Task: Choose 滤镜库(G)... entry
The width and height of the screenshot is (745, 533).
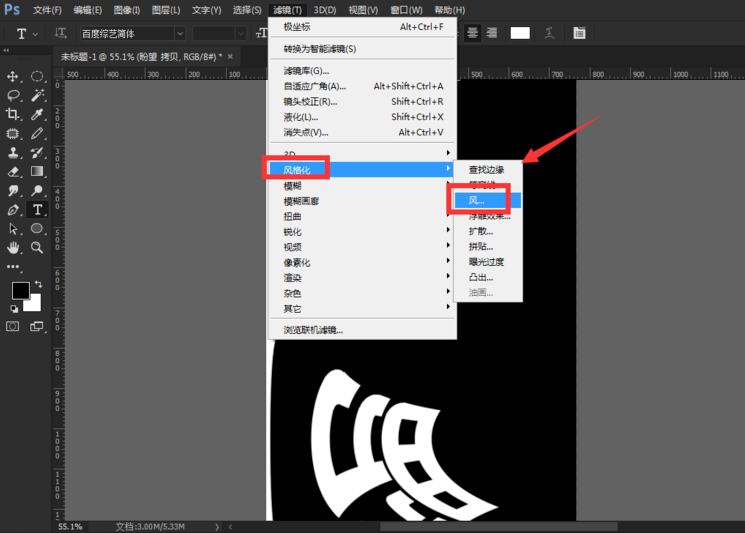Action: 363,71
